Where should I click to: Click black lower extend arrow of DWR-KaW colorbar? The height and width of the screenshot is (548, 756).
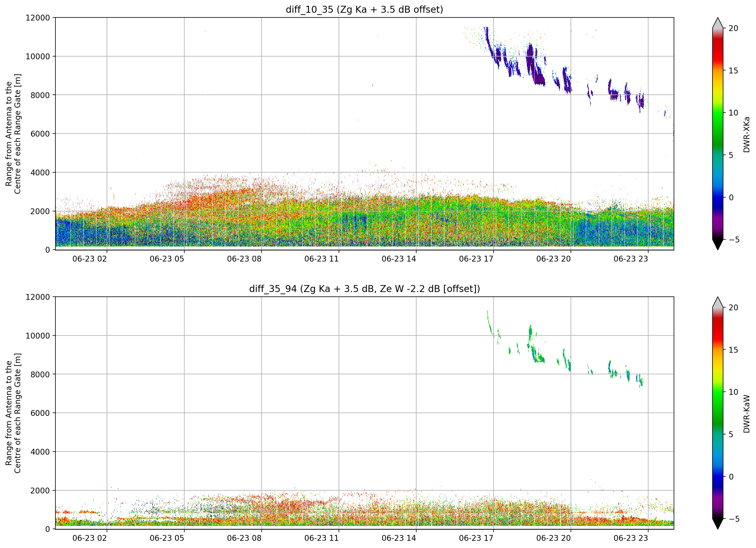point(718,524)
